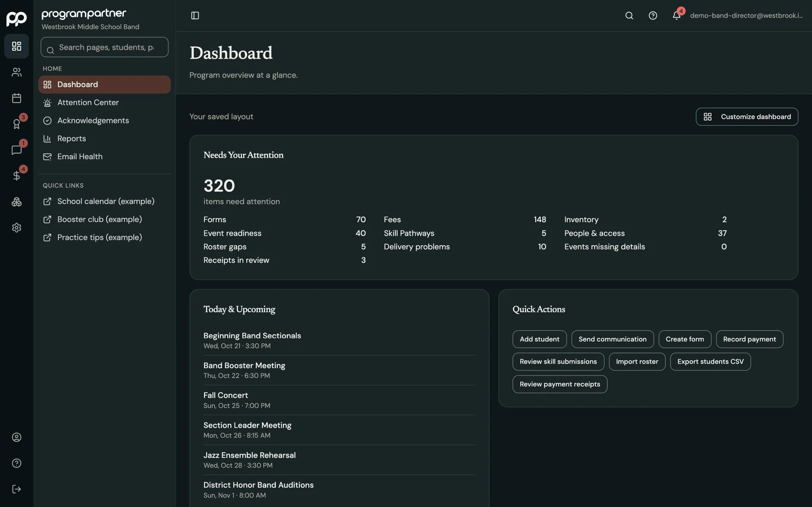Click the top bar help question icon
Screen dimensions: 812x507
pos(652,15)
